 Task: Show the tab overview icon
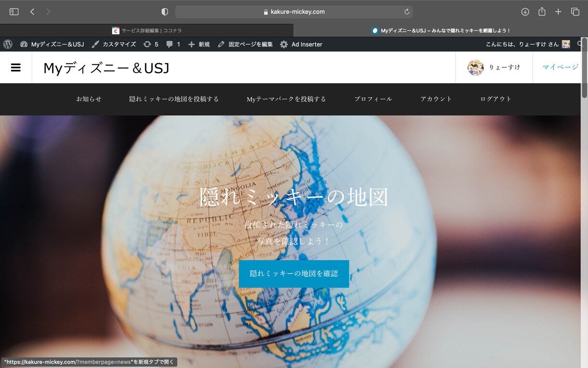[x=575, y=12]
